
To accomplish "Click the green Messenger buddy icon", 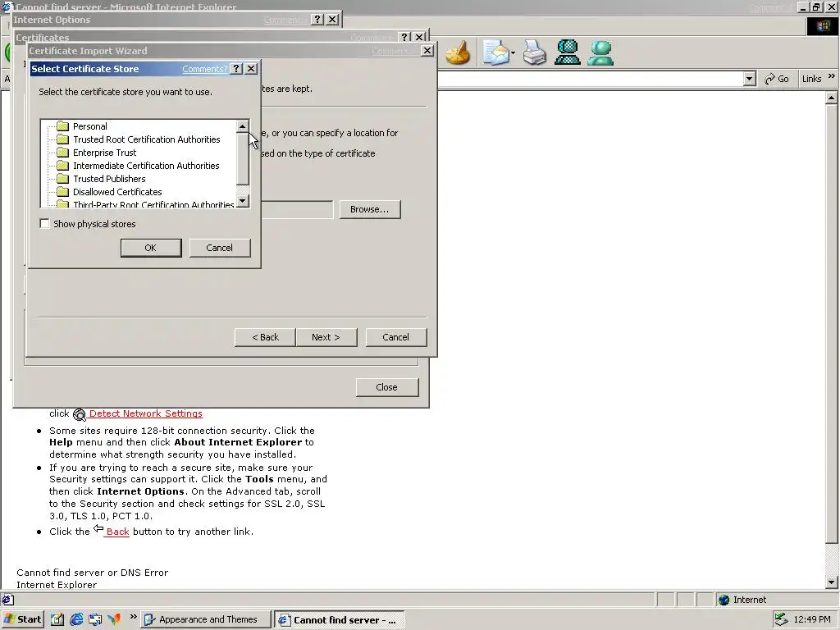I will 600,53.
